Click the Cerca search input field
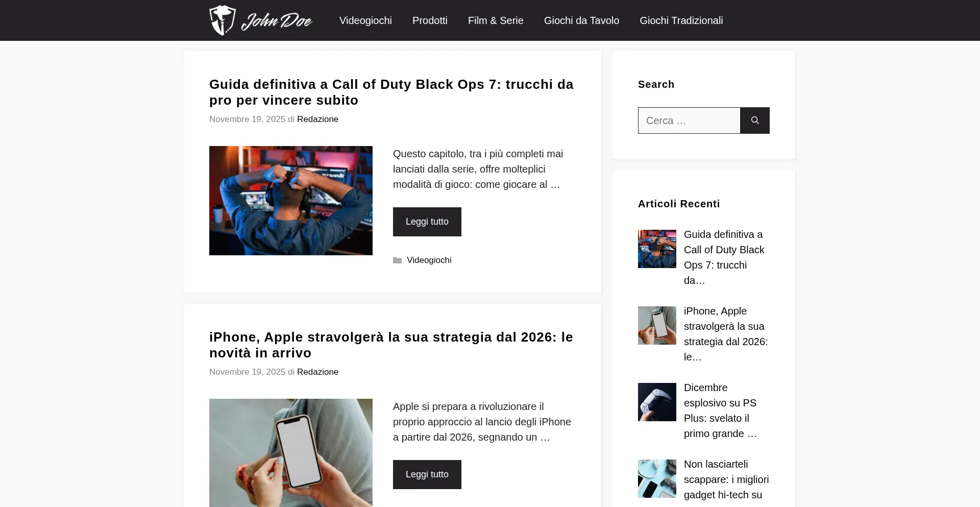980x507 pixels. 689,120
